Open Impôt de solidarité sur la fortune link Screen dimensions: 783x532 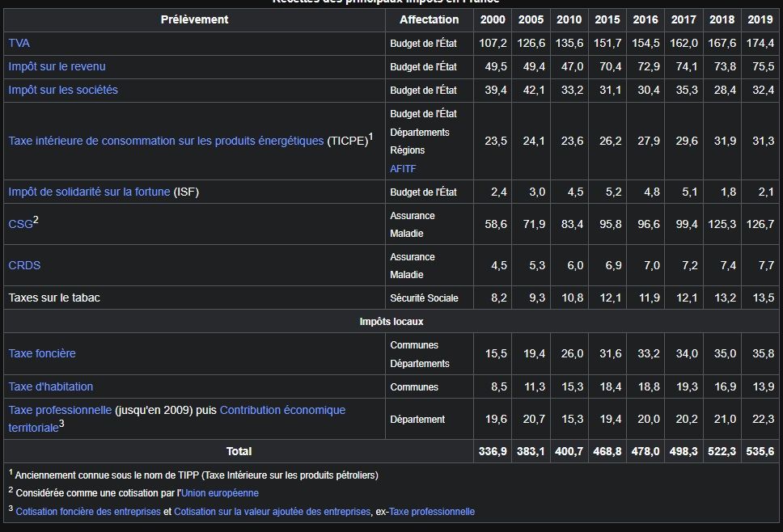[x=89, y=192]
